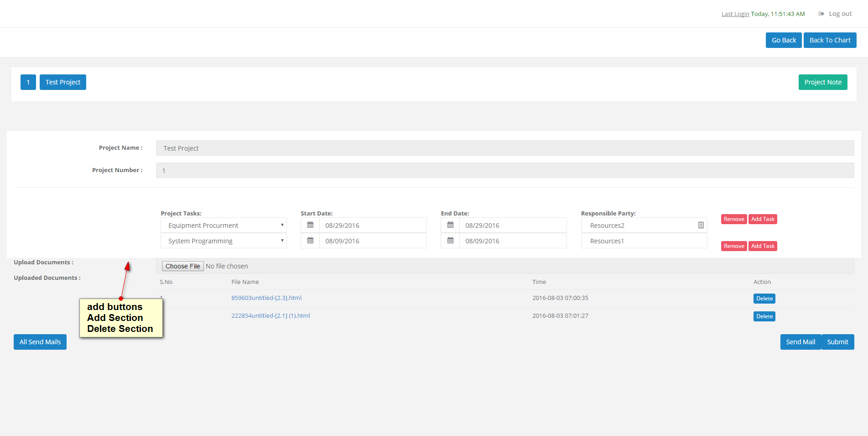Click the contact icon in Resources2 field
868x436 pixels.
tap(701, 225)
